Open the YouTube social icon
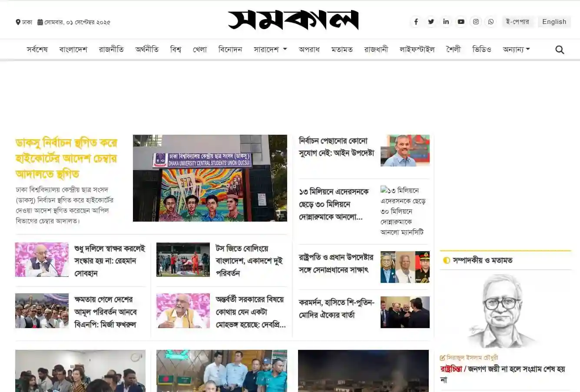Viewport: 580px width, 392px height. (x=461, y=22)
